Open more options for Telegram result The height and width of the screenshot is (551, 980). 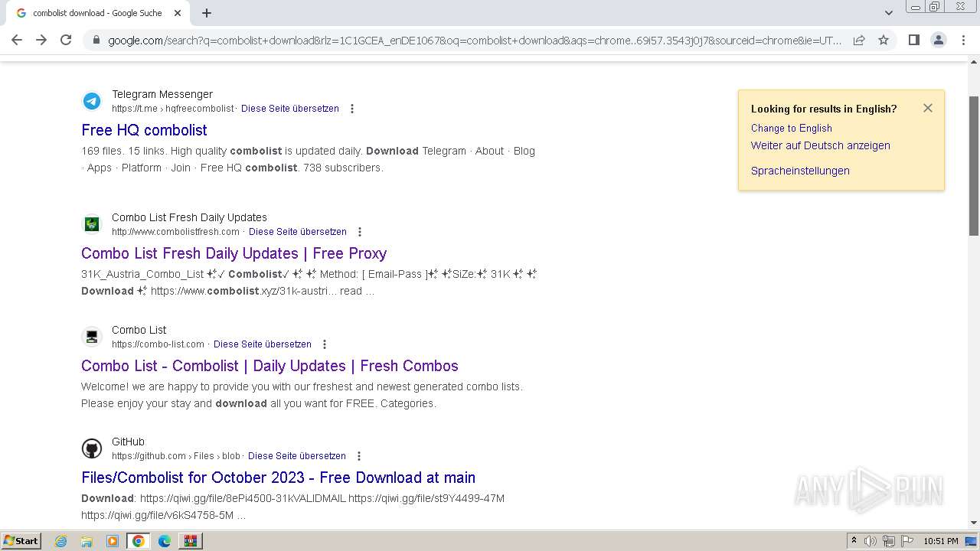[x=352, y=109]
